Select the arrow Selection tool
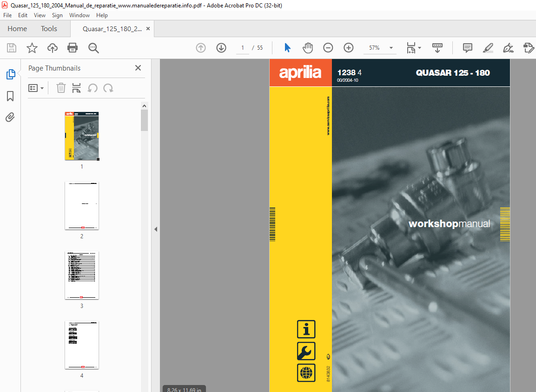This screenshot has width=536, height=392. pyautogui.click(x=287, y=48)
